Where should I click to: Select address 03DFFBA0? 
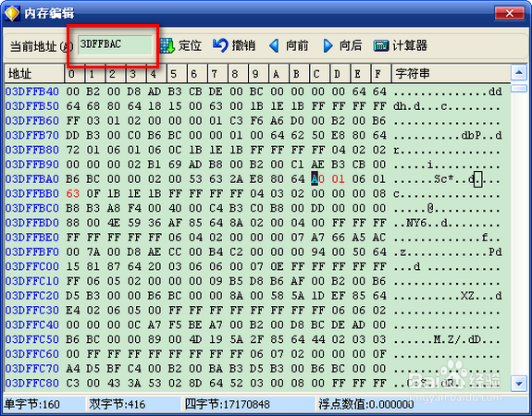[x=31, y=179]
